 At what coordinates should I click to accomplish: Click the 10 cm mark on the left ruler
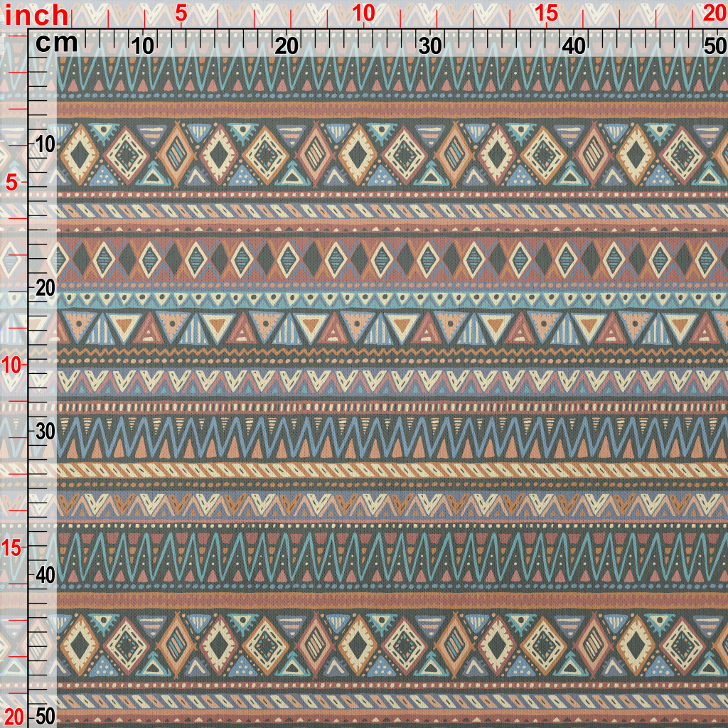[x=45, y=145]
